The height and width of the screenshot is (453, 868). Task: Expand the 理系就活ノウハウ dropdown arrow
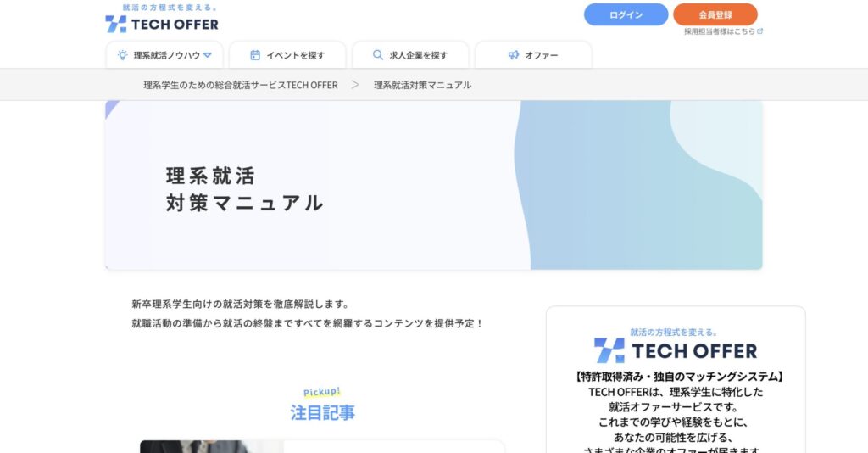pyautogui.click(x=208, y=55)
